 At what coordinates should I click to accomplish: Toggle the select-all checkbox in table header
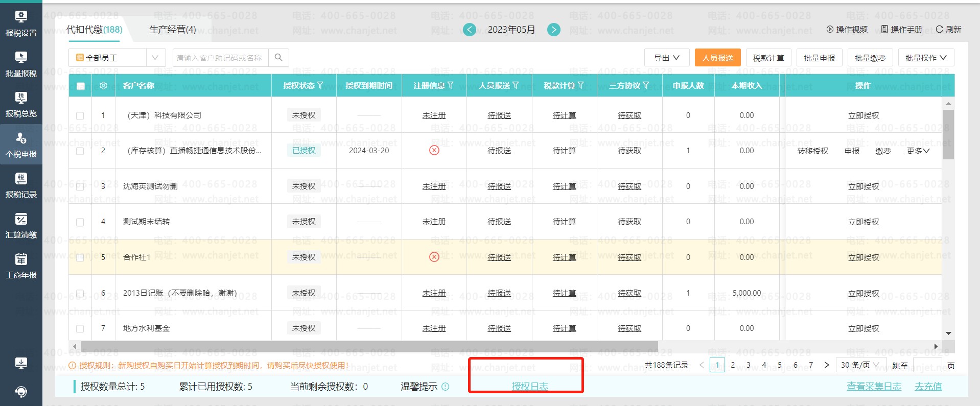(80, 86)
